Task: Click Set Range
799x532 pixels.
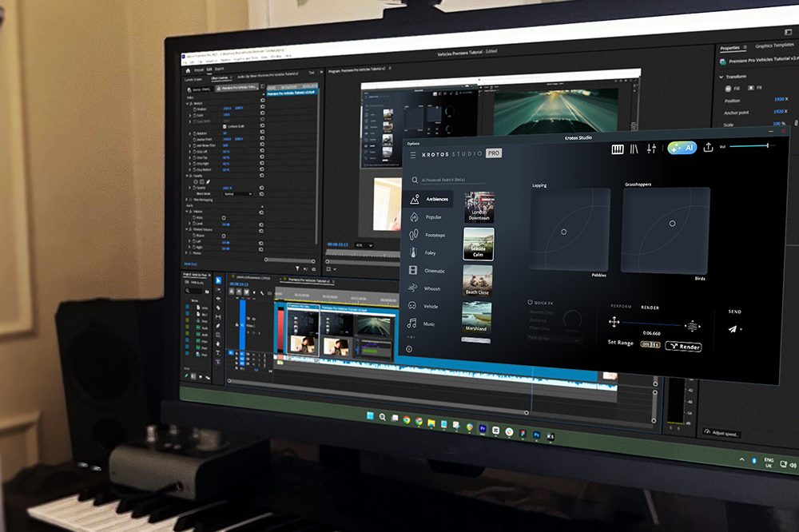Action: (620, 343)
